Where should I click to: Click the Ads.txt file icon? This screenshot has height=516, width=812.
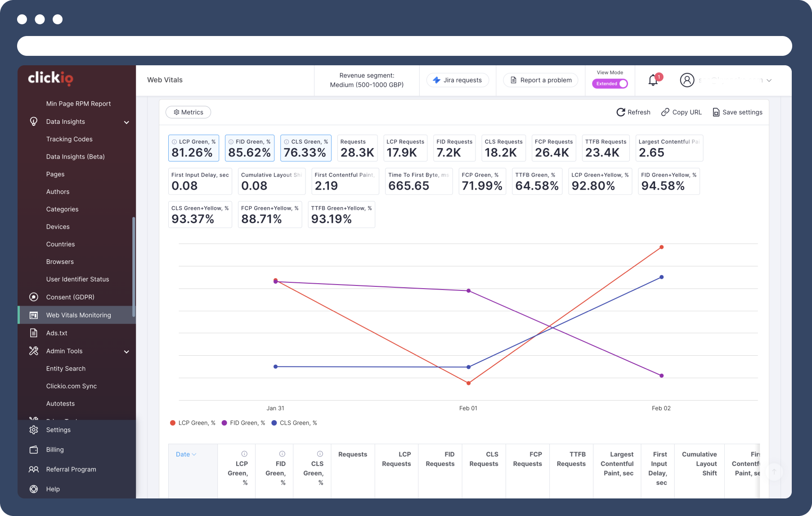click(34, 333)
